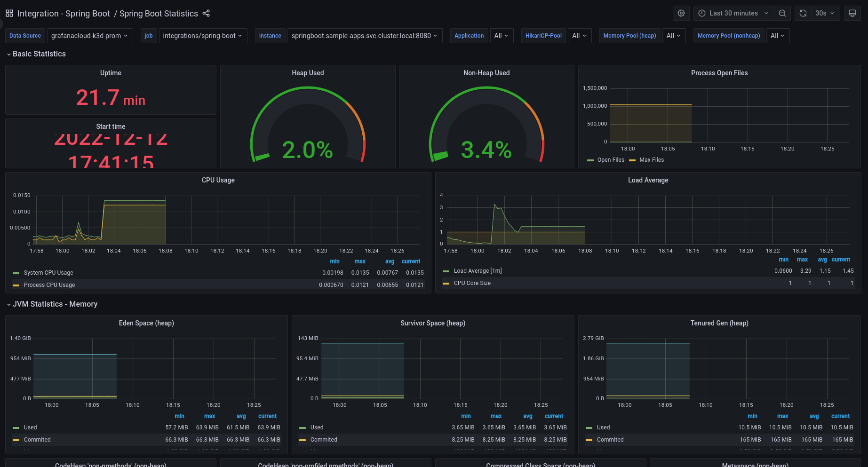Toggle the Process CPU Usage legend entry

click(x=49, y=285)
